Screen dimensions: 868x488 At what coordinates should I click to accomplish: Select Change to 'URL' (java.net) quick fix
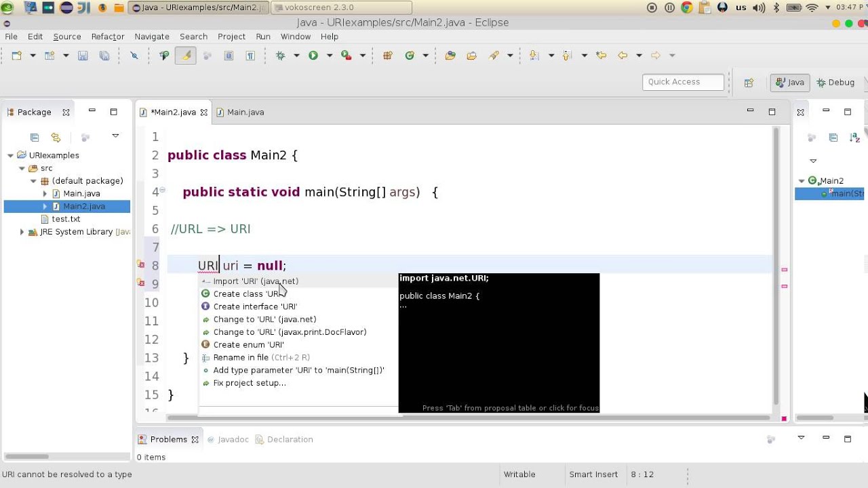[298, 319]
